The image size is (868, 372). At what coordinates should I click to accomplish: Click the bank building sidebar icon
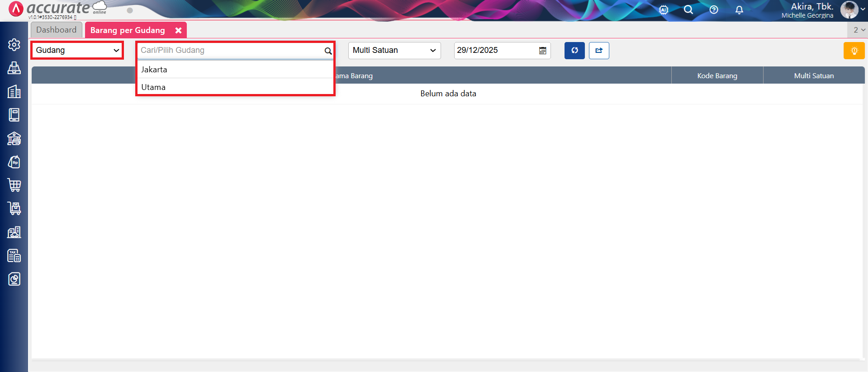(14, 138)
